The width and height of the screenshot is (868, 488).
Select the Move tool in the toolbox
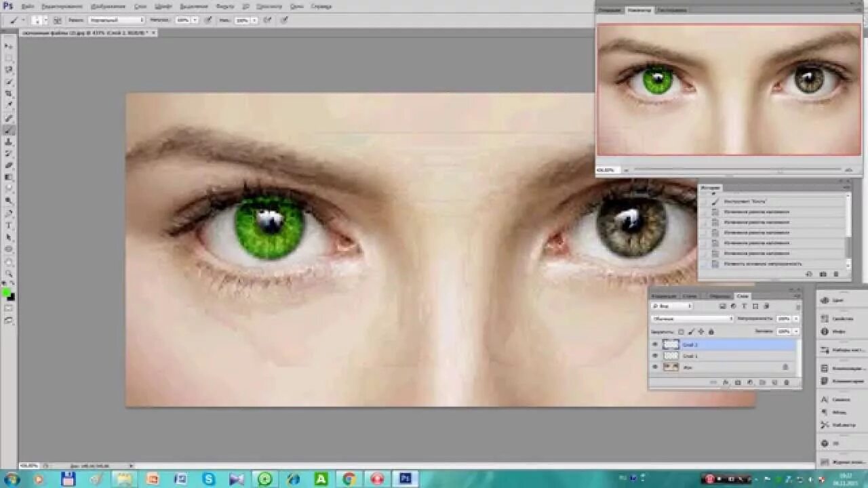9,45
